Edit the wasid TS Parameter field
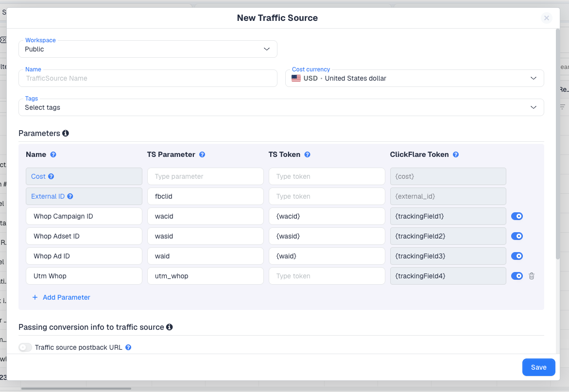569x392 pixels. 206,236
